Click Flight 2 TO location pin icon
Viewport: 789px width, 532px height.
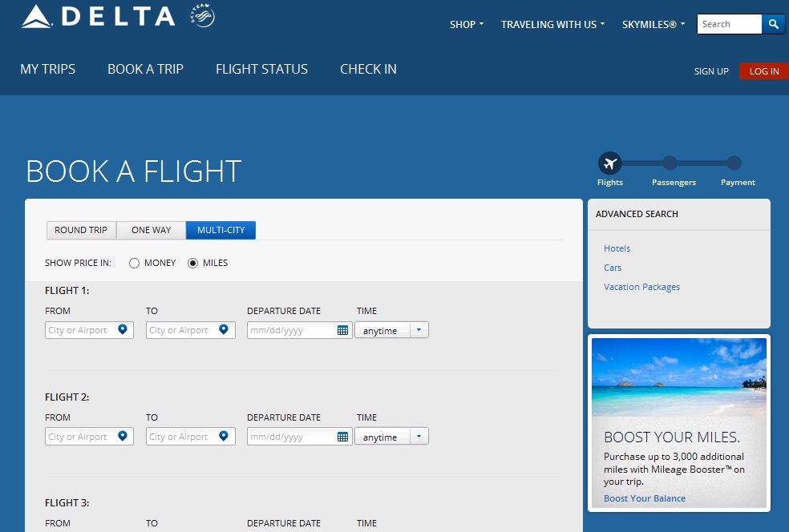tap(224, 436)
